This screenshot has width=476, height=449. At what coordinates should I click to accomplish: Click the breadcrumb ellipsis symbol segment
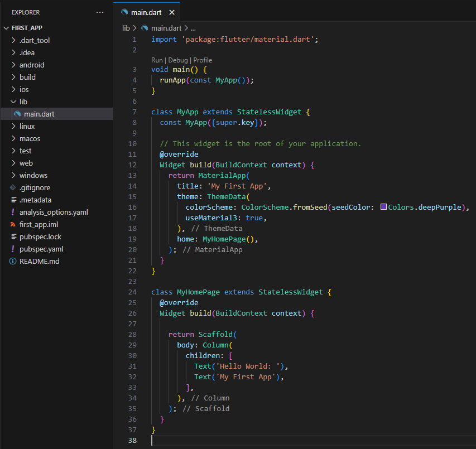(x=193, y=28)
